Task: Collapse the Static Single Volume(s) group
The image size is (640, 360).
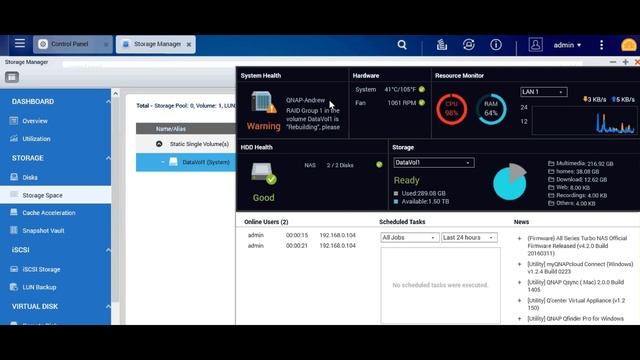Action: click(x=159, y=144)
